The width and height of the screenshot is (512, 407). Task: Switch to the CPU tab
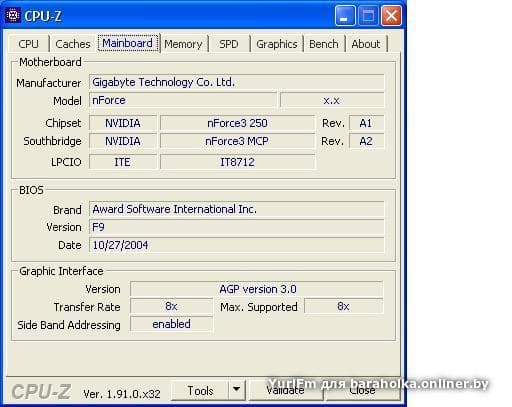tap(29, 44)
